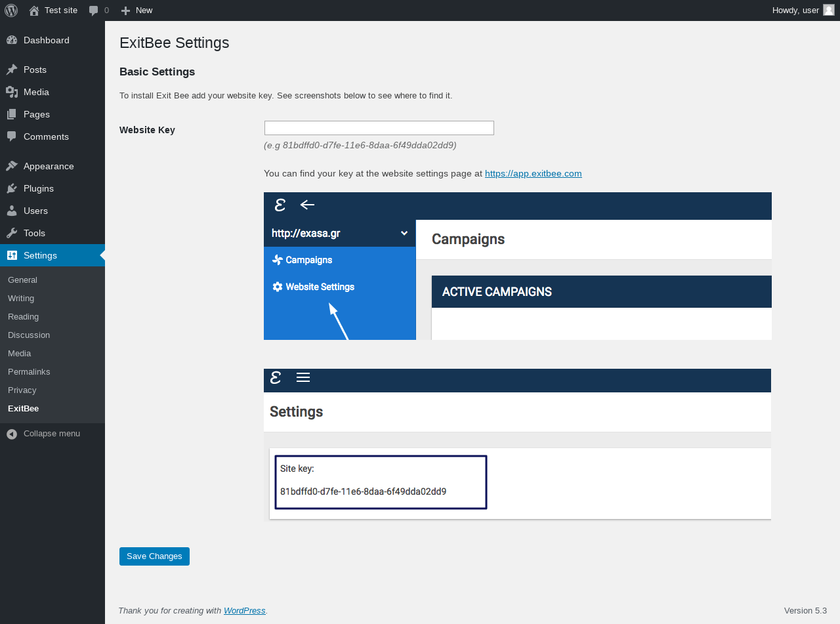Open General settings submenu
The height and width of the screenshot is (624, 840).
click(22, 280)
